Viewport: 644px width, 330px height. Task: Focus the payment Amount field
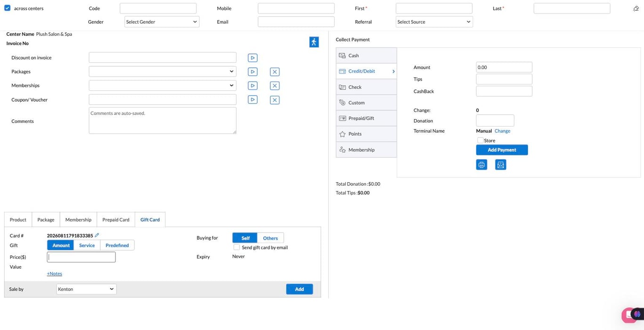click(x=504, y=67)
